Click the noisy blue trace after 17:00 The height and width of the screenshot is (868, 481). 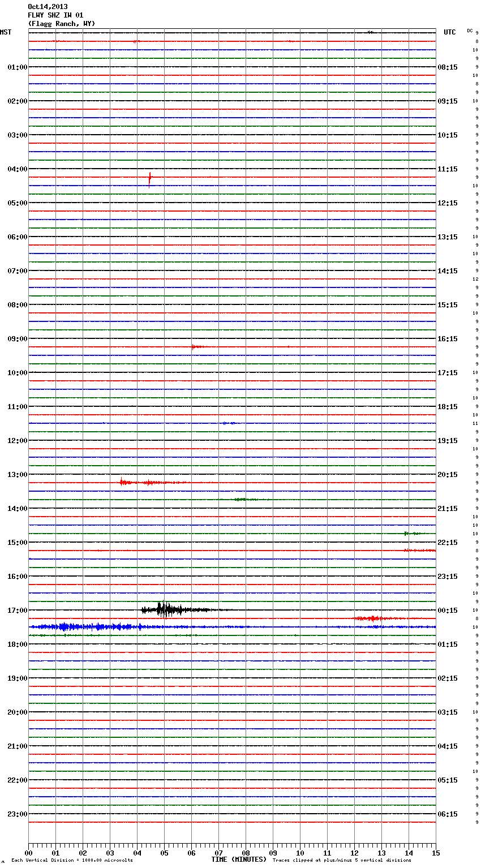(x=232, y=627)
